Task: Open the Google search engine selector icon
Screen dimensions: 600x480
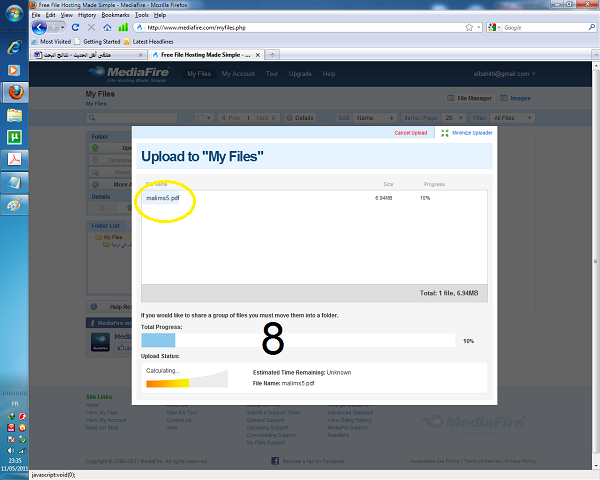Action: click(494, 28)
